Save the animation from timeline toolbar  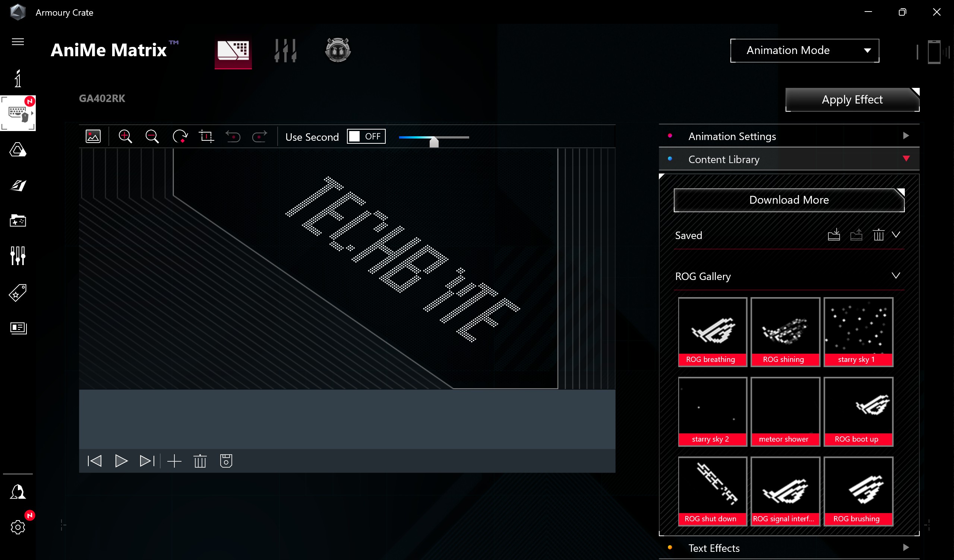tap(226, 461)
